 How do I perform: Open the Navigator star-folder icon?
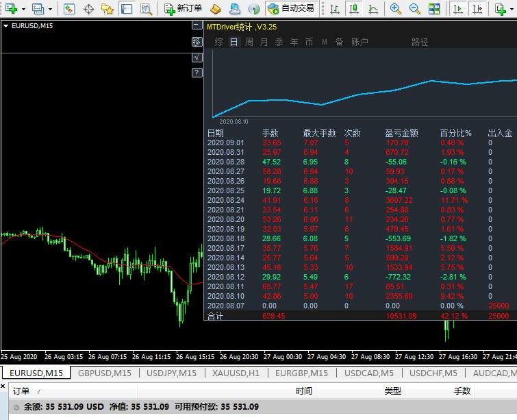[107, 9]
